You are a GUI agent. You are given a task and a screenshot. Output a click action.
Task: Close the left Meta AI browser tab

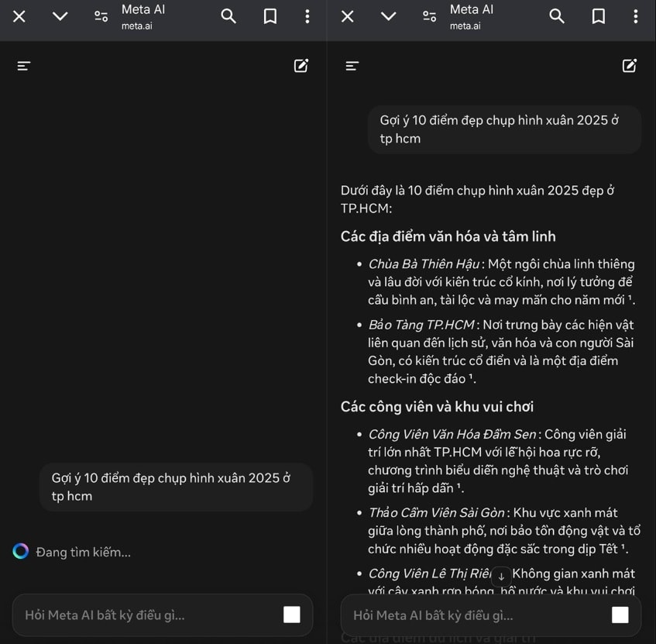[x=19, y=16]
